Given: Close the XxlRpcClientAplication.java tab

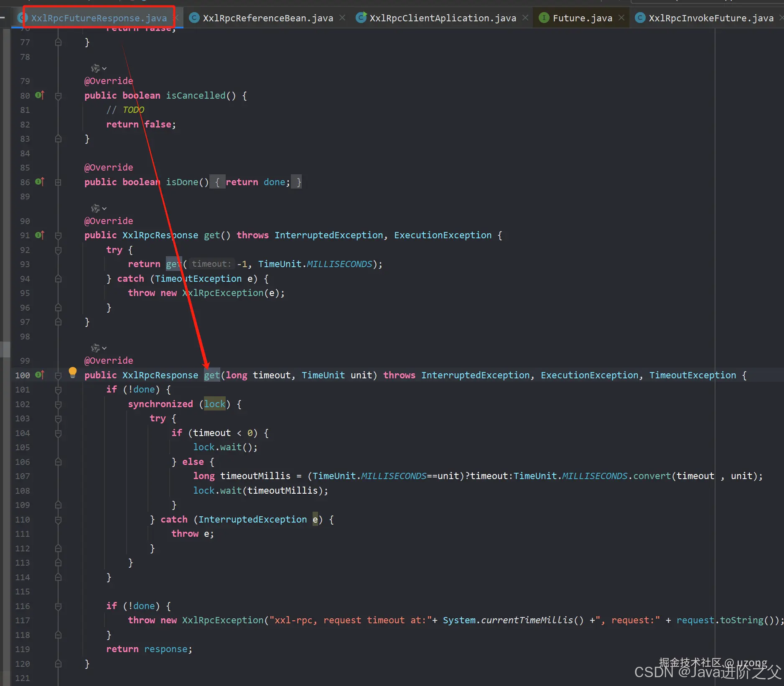Looking at the screenshot, I should (525, 18).
